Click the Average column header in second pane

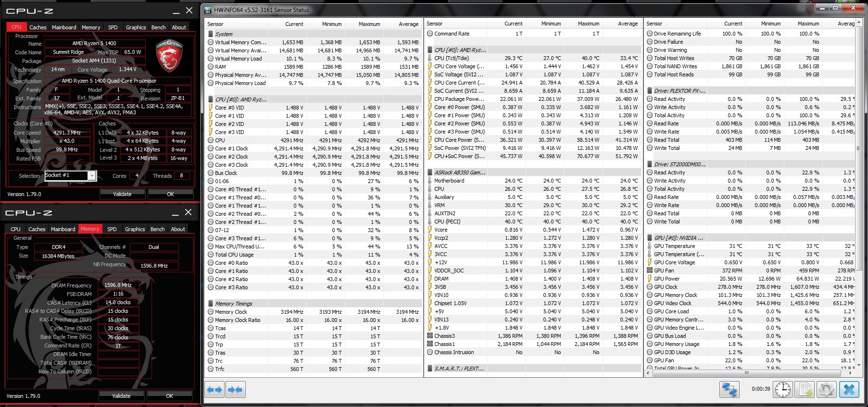click(622, 24)
